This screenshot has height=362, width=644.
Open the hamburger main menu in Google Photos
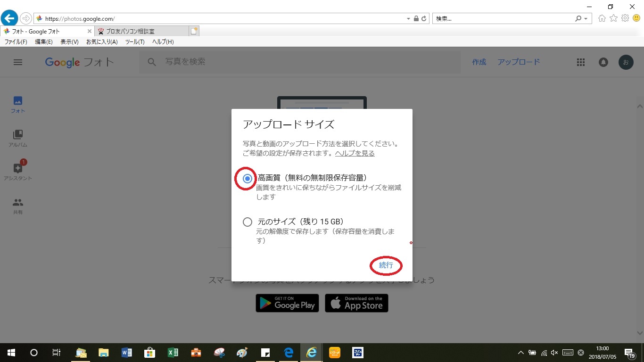(18, 62)
